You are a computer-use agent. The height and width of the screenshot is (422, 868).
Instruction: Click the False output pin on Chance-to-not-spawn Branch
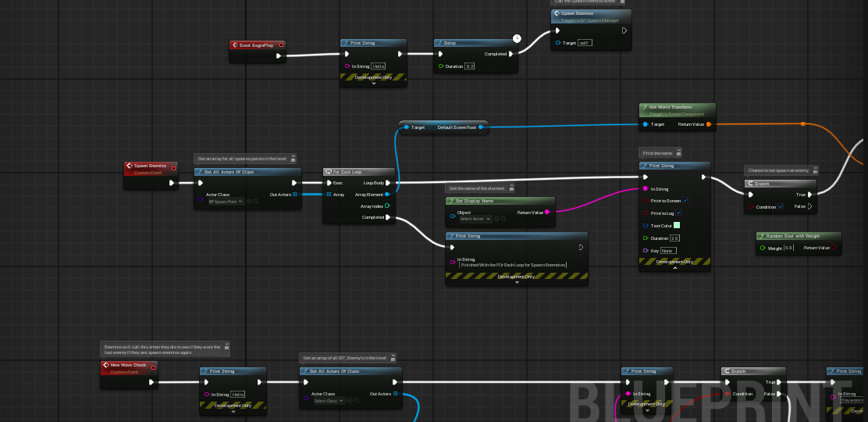pos(810,206)
